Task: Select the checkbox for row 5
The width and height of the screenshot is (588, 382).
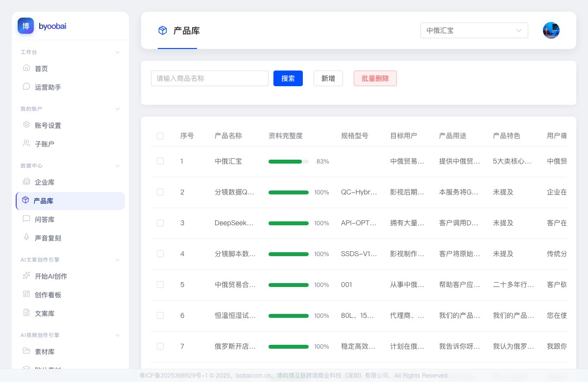Action: pyautogui.click(x=160, y=285)
